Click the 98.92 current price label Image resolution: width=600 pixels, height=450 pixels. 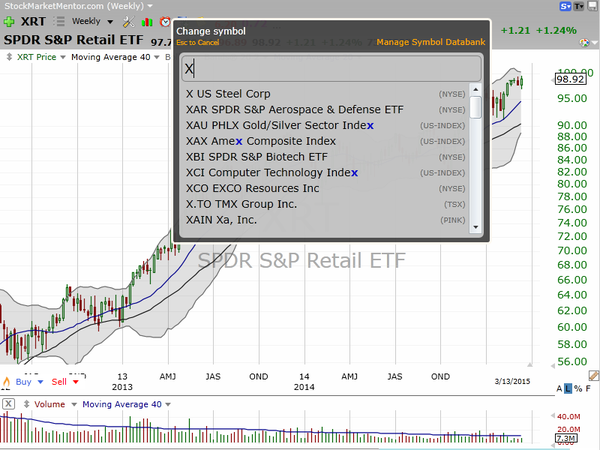570,80
